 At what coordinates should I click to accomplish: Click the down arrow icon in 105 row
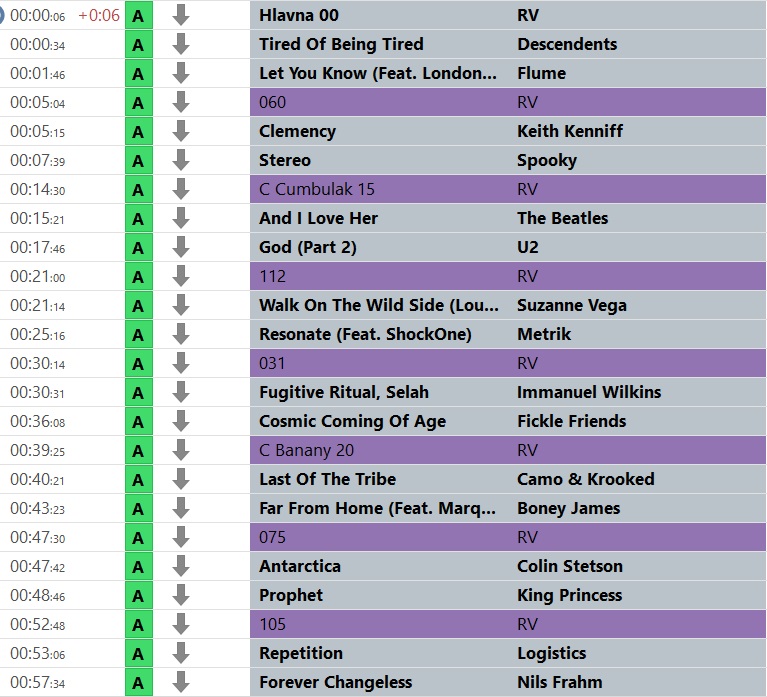(180, 625)
